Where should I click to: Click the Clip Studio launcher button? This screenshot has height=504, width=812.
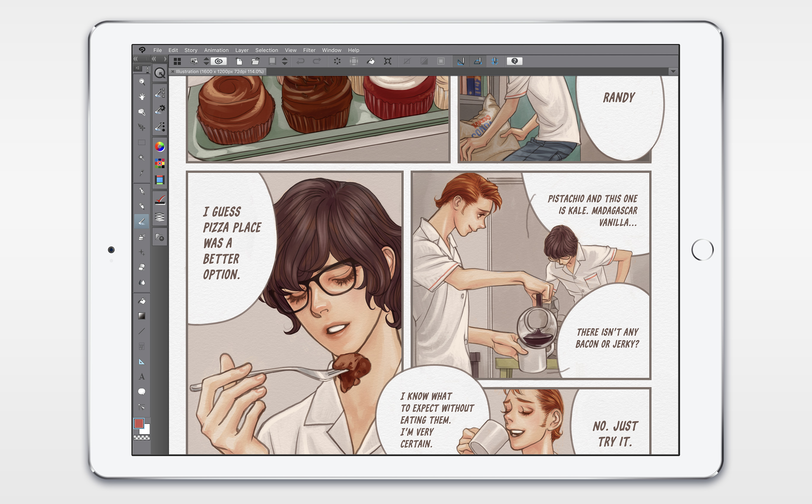[x=219, y=61]
